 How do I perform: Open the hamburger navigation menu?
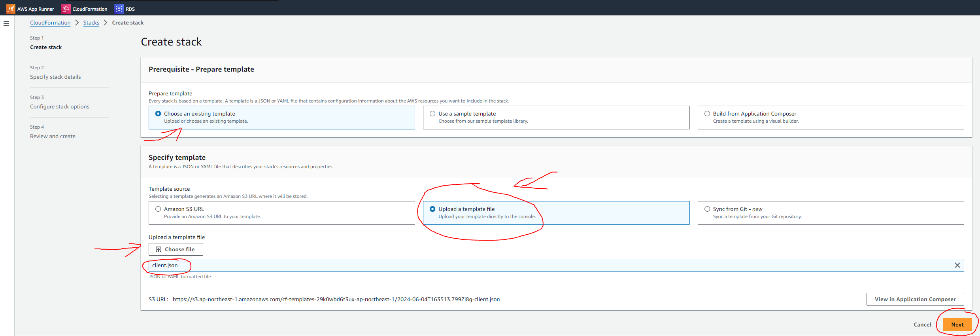click(x=6, y=23)
